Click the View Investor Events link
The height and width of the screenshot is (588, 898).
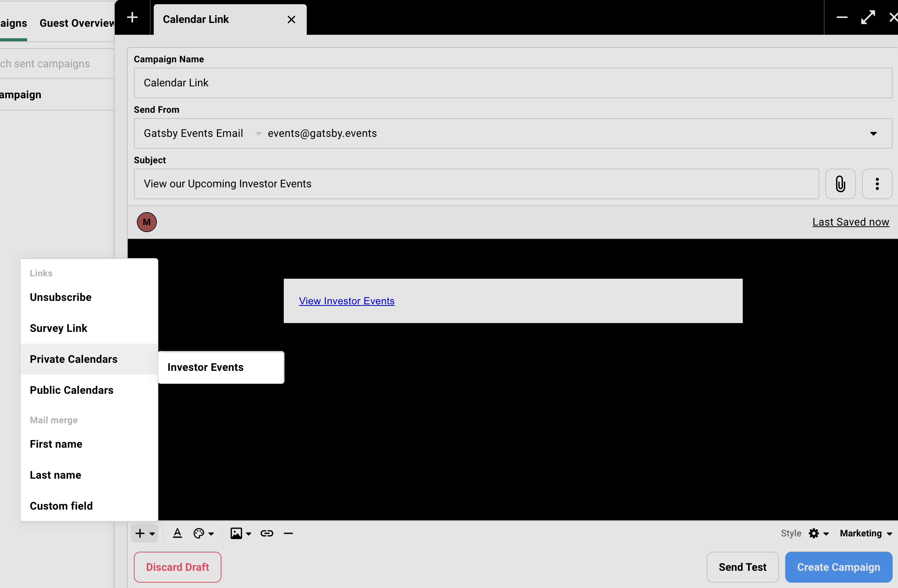pyautogui.click(x=347, y=301)
